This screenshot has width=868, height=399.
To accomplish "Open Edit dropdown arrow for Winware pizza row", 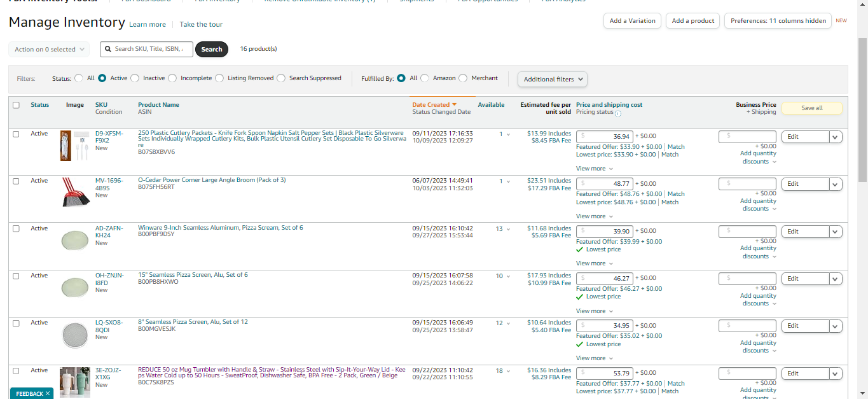I will point(836,232).
